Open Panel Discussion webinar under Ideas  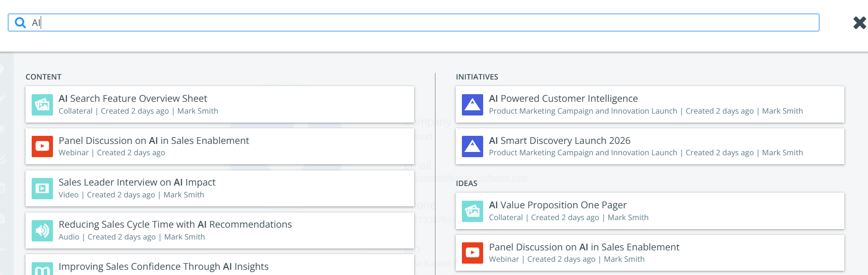coord(584,247)
